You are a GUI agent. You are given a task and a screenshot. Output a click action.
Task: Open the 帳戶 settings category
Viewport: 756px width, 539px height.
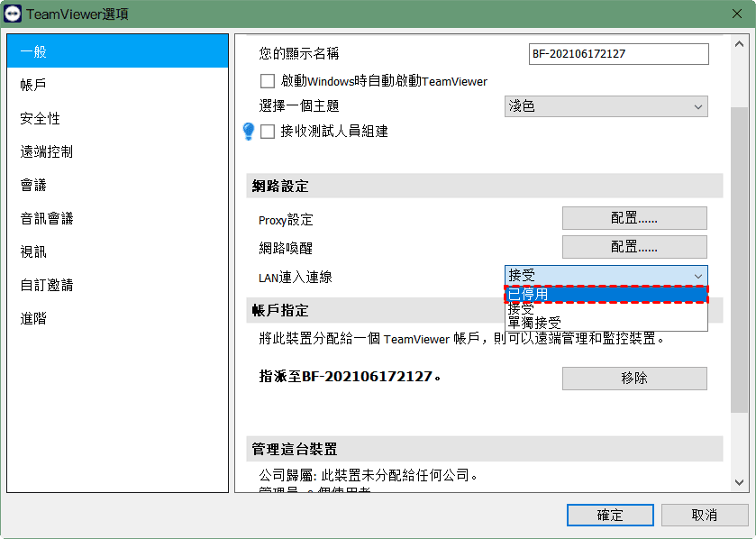118,85
